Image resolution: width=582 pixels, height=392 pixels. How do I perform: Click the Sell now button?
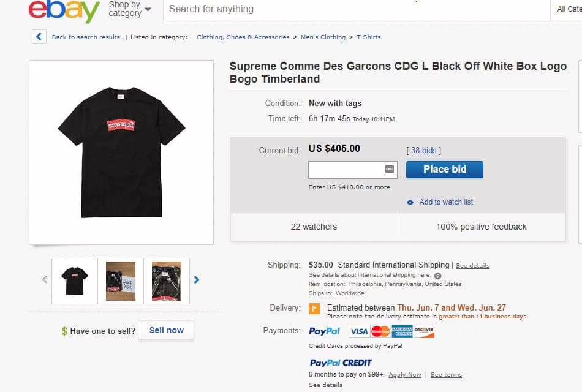pos(166,330)
